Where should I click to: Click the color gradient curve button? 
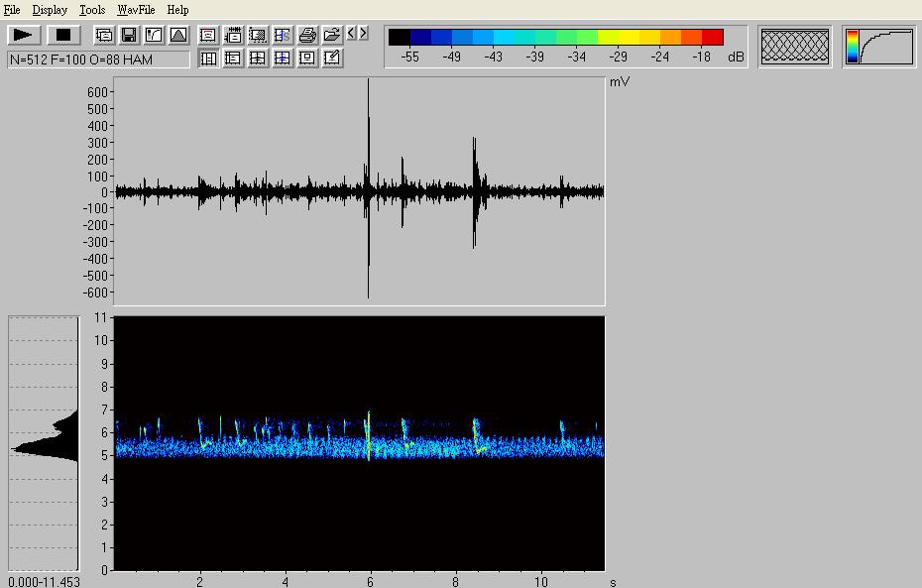point(879,47)
